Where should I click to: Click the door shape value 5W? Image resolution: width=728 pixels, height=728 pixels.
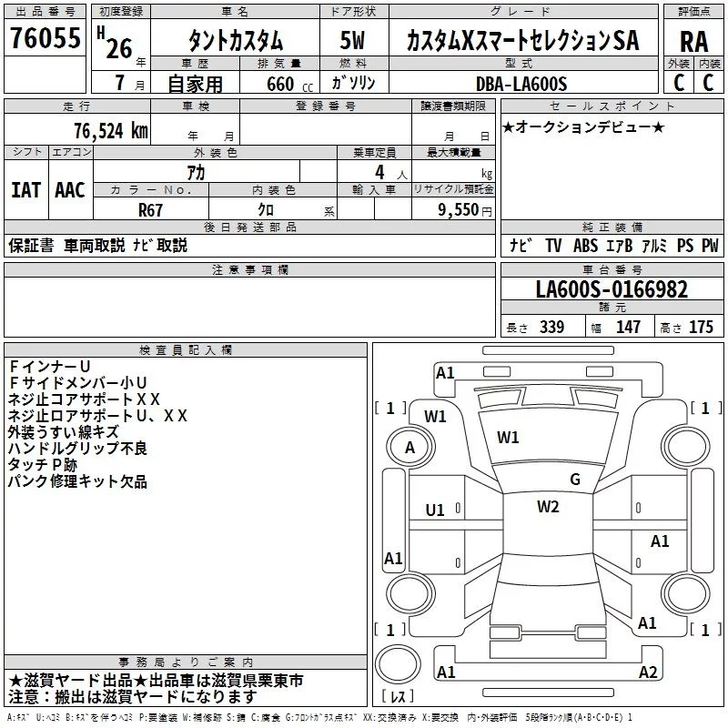click(353, 40)
